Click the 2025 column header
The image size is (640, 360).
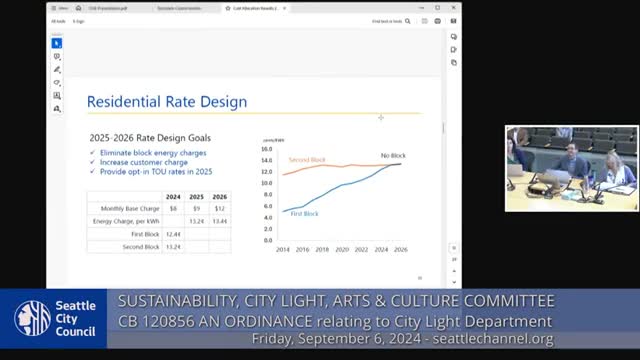click(196, 197)
